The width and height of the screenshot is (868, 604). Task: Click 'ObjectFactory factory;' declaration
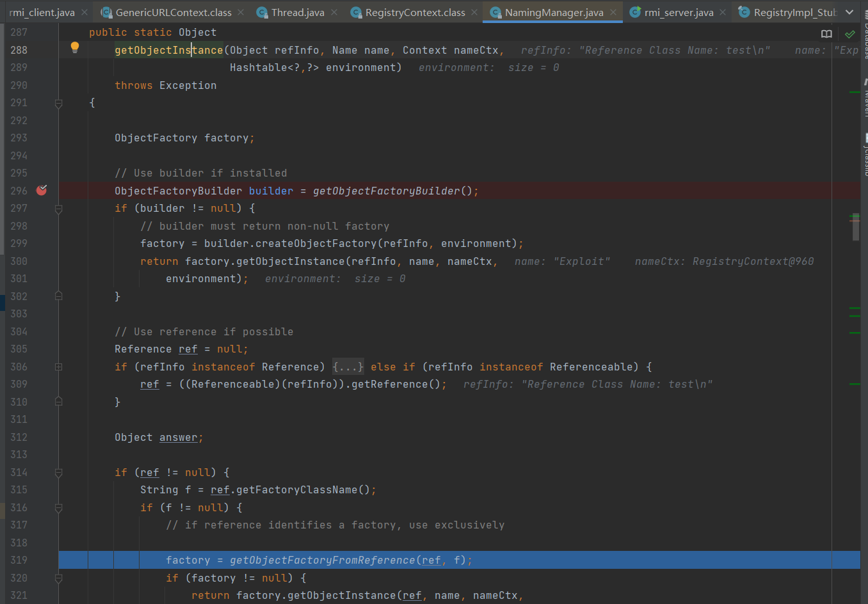click(184, 138)
